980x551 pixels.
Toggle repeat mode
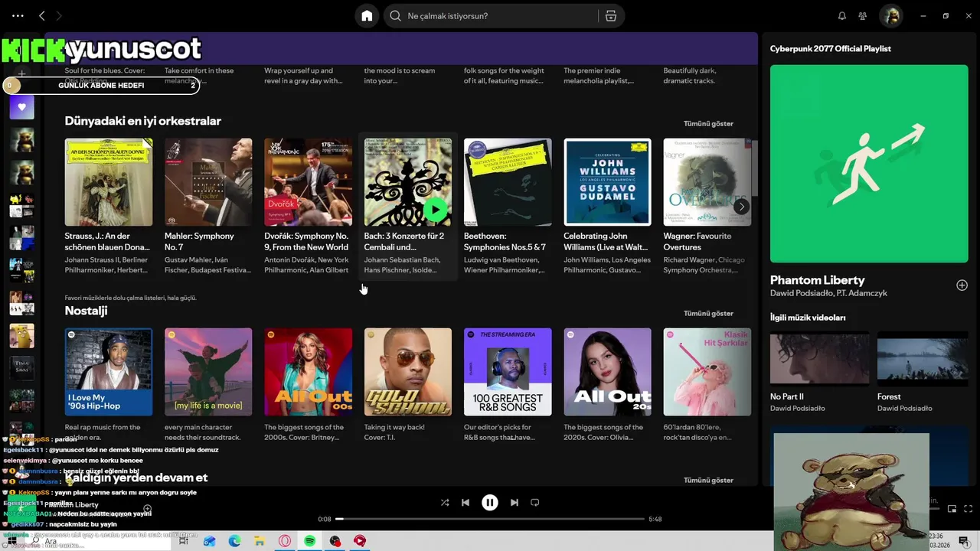[535, 503]
